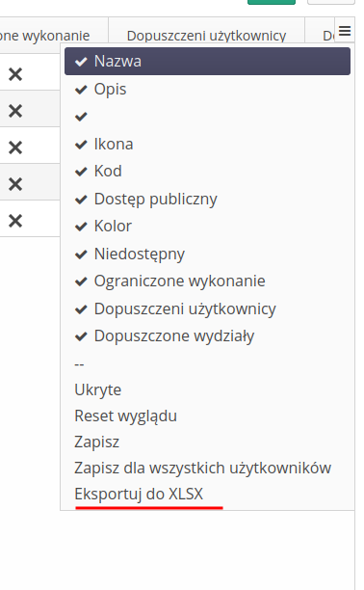The height and width of the screenshot is (590, 364).
Task: Expand the Ukryte menu entry
Action: click(98, 389)
